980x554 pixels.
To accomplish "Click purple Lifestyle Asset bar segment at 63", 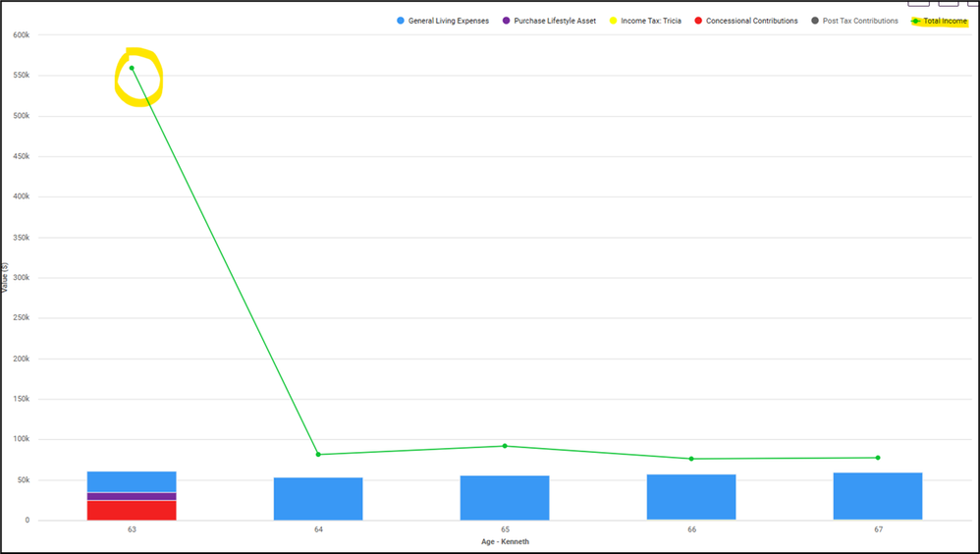I will 132,496.
